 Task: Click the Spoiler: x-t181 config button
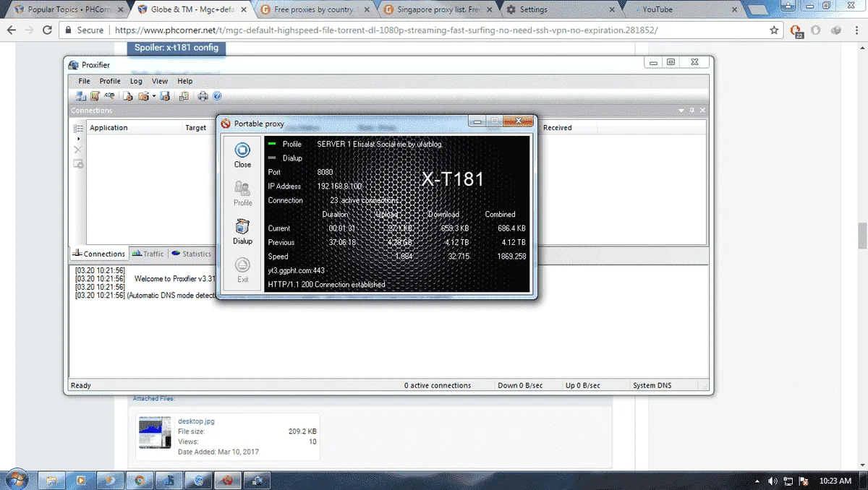click(x=176, y=48)
